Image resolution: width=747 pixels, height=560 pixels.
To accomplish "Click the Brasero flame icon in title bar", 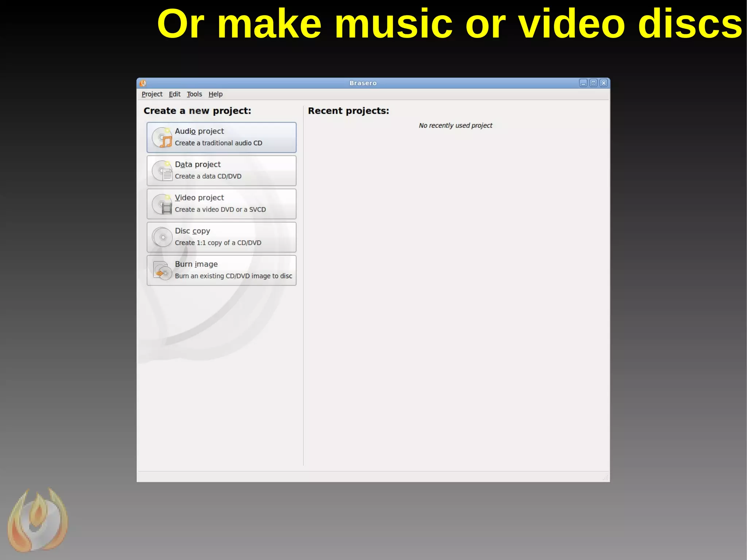I will click(x=143, y=83).
